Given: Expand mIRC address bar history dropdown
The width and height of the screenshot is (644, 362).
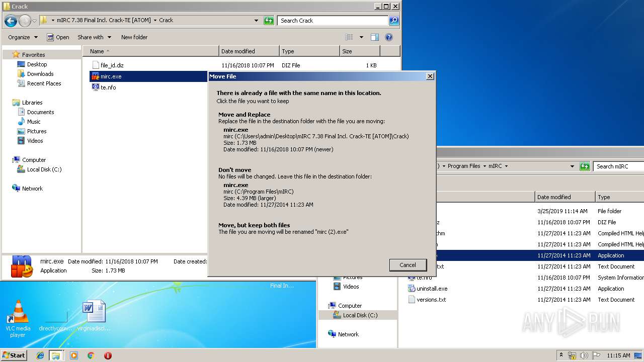Looking at the screenshot, I should pyautogui.click(x=572, y=166).
